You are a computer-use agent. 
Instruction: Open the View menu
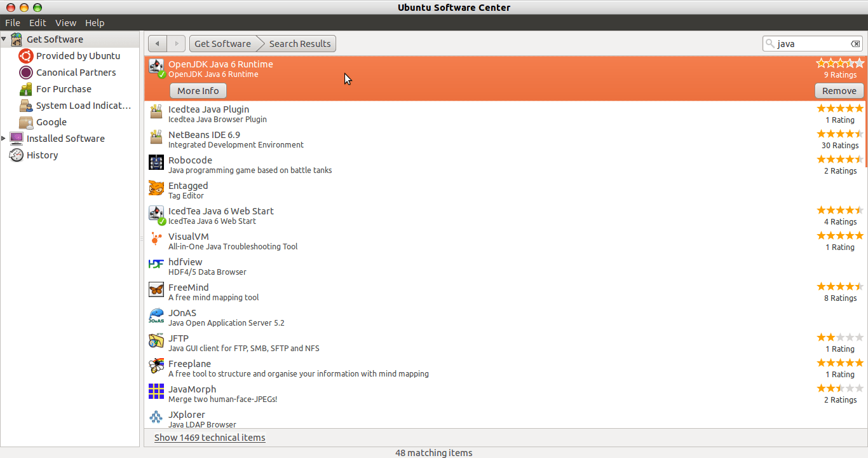(x=65, y=23)
